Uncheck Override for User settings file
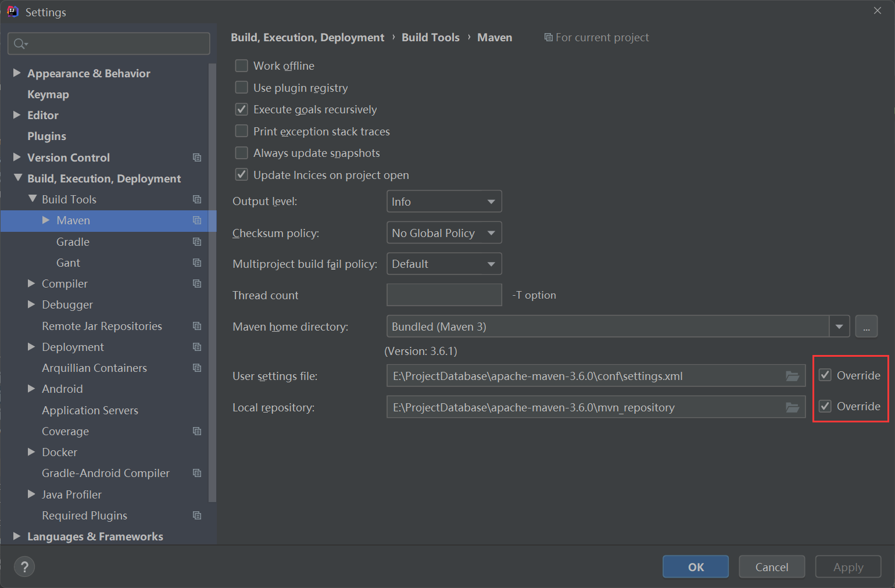This screenshot has width=895, height=588. (825, 375)
